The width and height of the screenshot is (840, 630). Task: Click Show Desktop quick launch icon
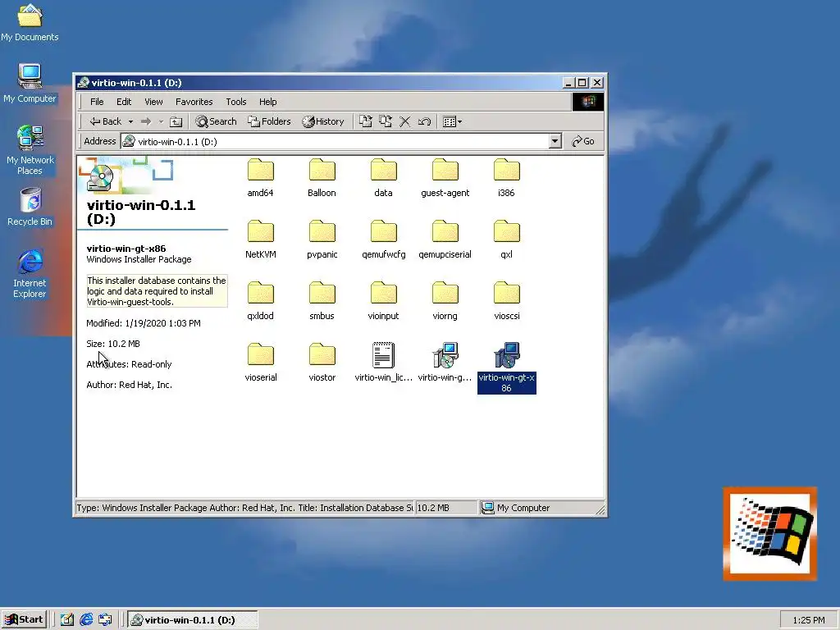pos(67,620)
